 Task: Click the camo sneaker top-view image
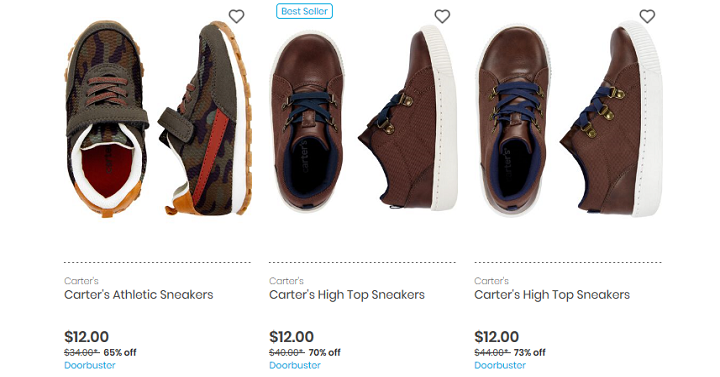[107, 118]
